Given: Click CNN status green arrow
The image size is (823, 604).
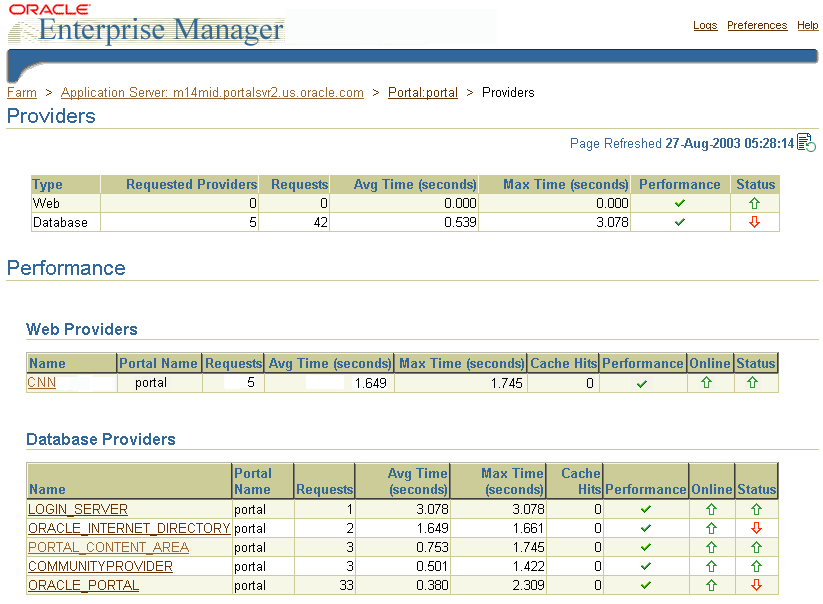Looking at the screenshot, I should tap(752, 383).
